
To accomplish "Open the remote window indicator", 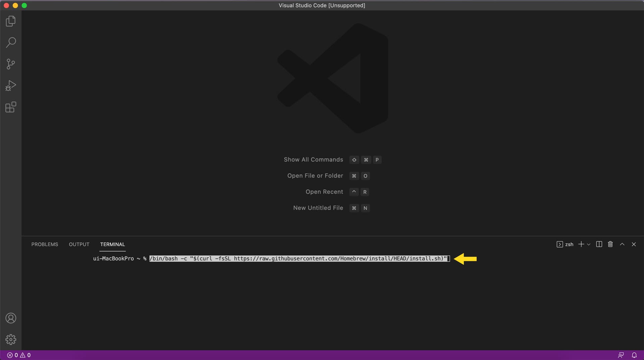I will 621,355.
